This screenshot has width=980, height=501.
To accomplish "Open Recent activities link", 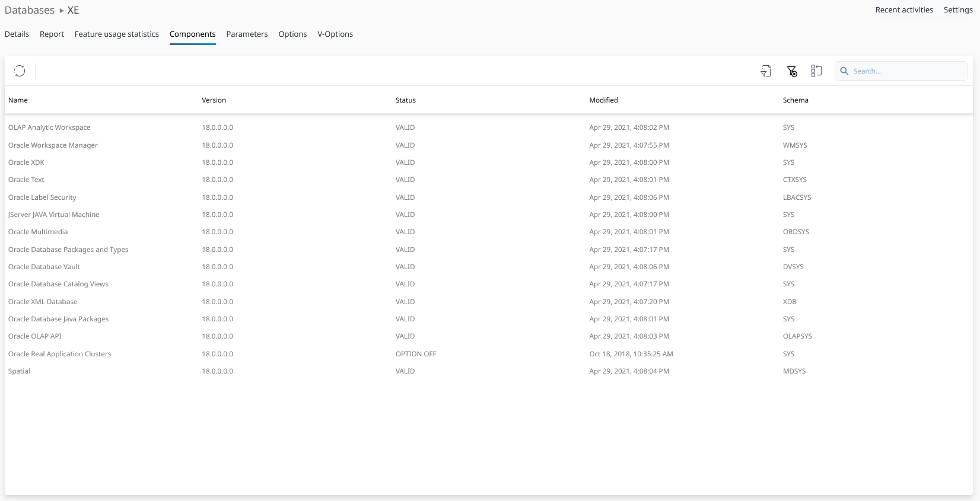I will [x=904, y=10].
